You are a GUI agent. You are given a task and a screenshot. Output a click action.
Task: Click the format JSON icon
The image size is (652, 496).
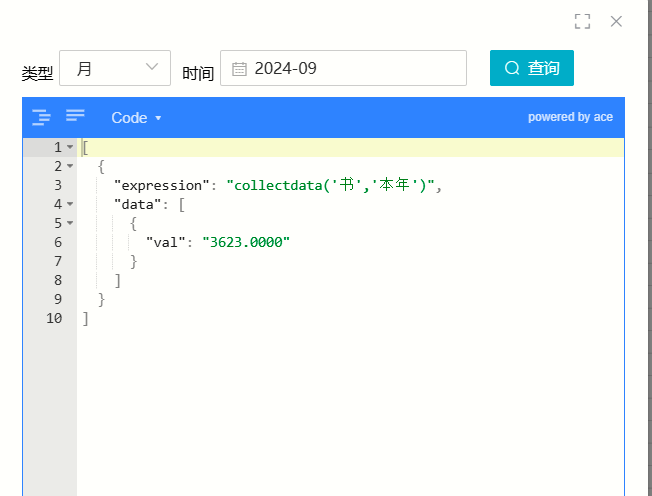click(x=41, y=117)
